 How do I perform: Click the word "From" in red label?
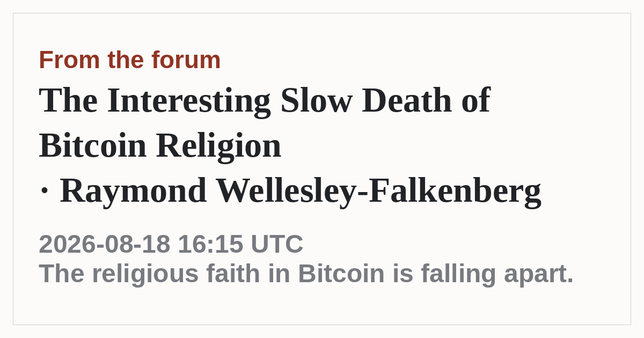69,60
